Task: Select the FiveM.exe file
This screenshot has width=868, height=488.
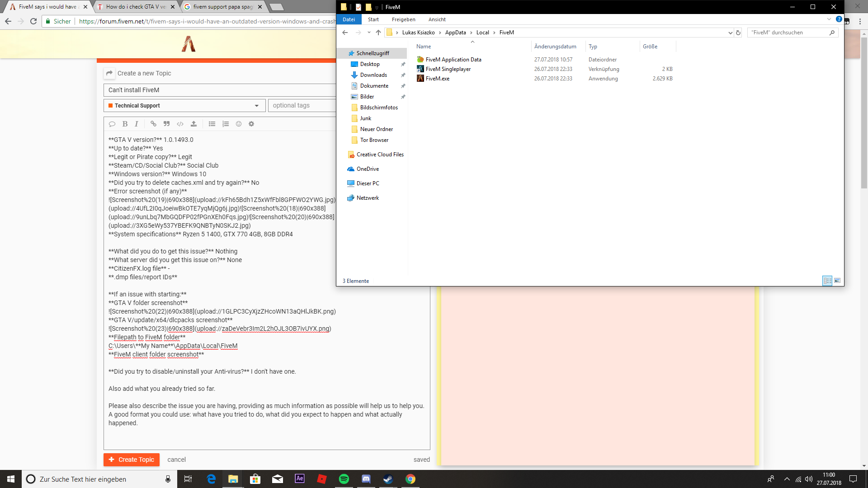Action: click(437, 79)
